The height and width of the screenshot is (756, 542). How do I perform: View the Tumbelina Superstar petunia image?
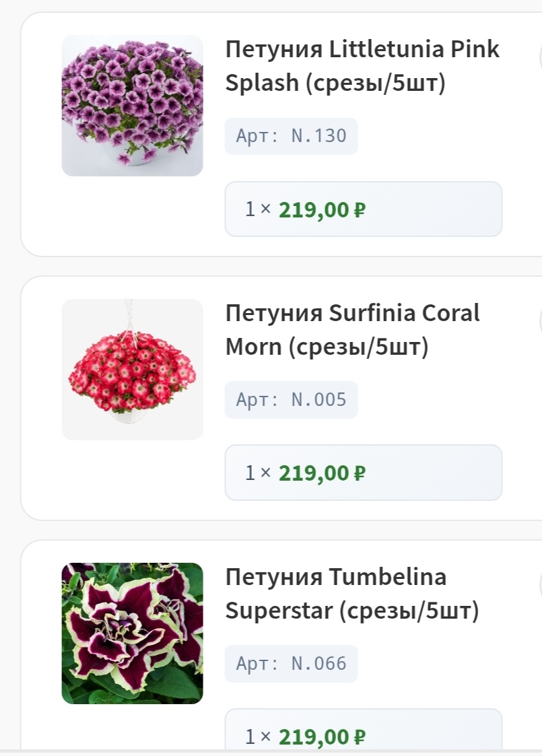tap(132, 633)
